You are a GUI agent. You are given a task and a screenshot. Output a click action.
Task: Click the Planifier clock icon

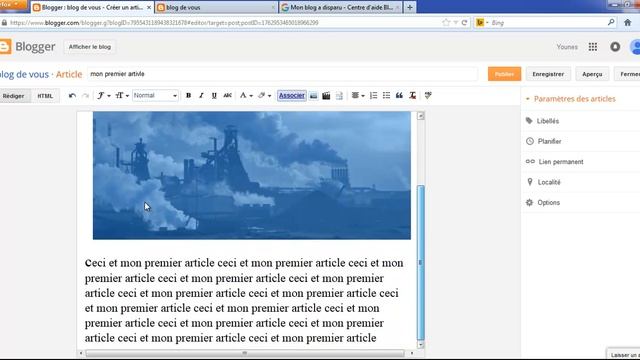pos(530,141)
